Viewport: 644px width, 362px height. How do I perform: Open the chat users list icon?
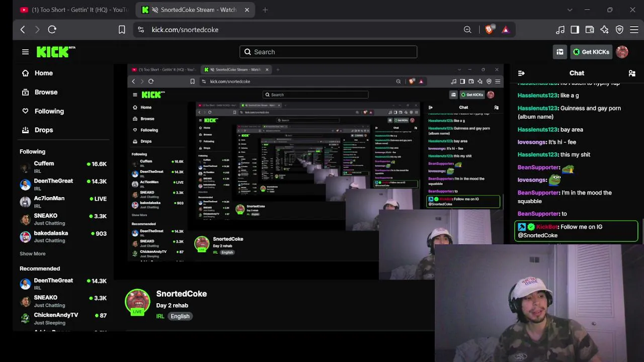[632, 73]
